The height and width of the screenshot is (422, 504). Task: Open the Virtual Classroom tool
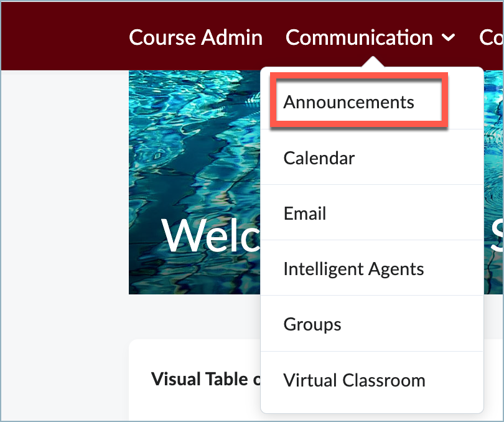(354, 379)
